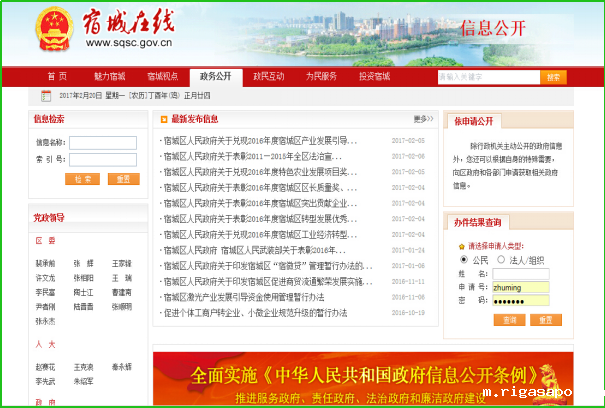The width and height of the screenshot is (605, 408).
Task: Go to the 政民互动 navigation tab
Action: click(x=268, y=76)
